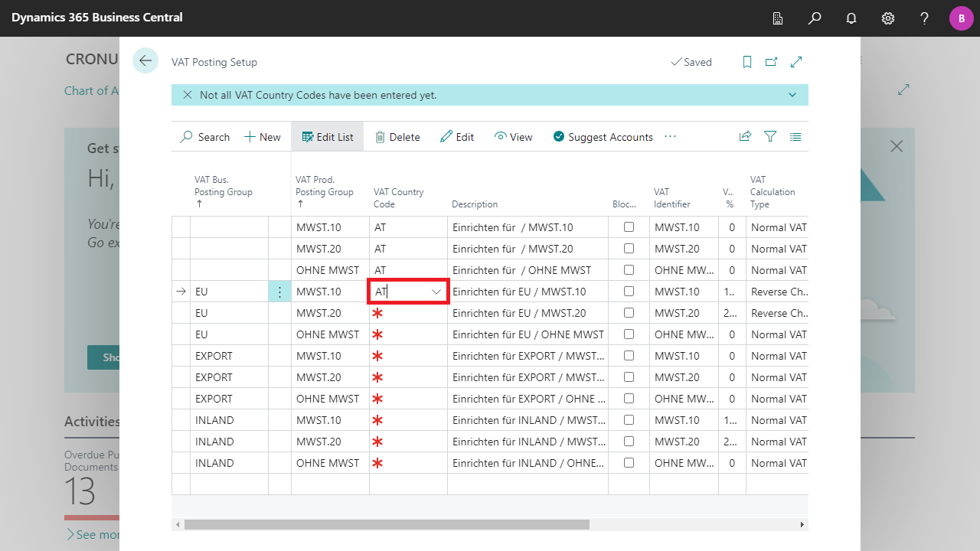Click the share page icon
The height and width of the screenshot is (551, 980).
pos(744,136)
